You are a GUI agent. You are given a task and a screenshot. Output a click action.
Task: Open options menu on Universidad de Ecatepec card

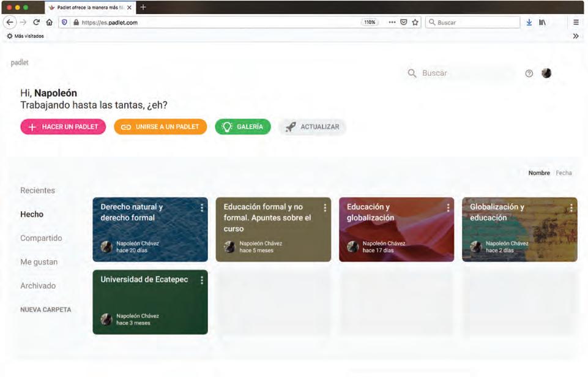(202, 280)
